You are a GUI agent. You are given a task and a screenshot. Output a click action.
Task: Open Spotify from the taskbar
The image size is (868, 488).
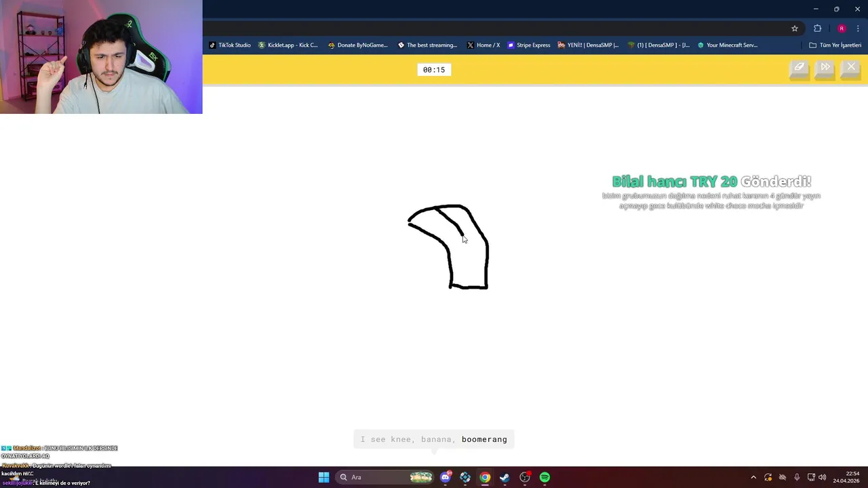point(545,477)
